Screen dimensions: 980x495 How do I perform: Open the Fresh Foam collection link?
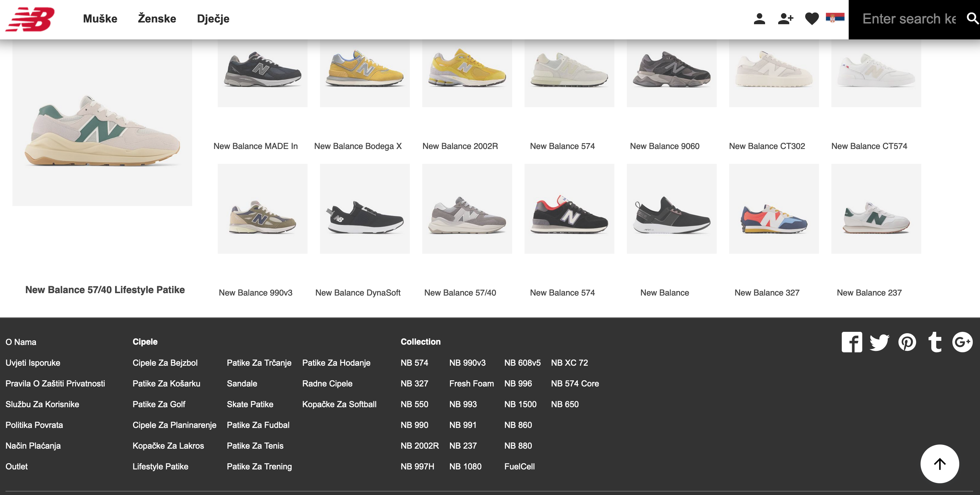point(471,383)
